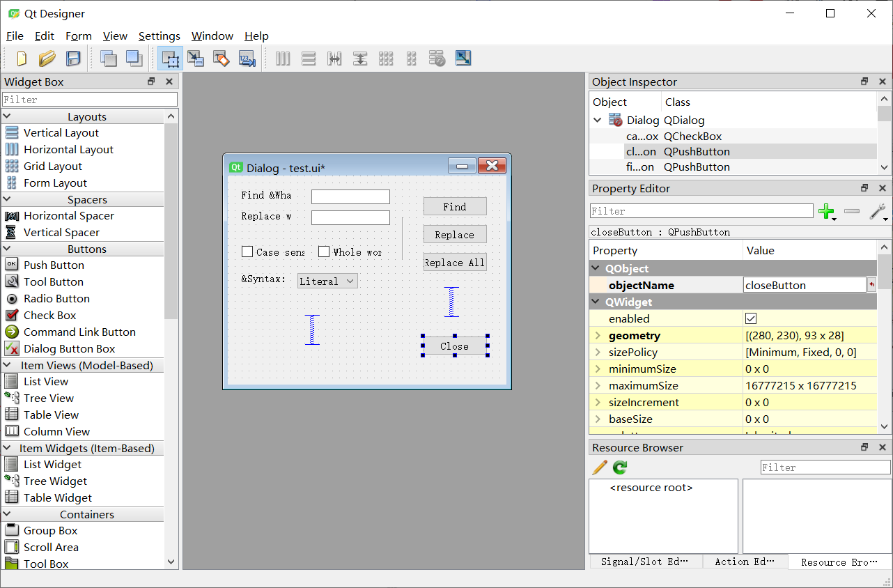893x588 pixels.
Task: Click the Find button in the dialog
Action: (455, 207)
